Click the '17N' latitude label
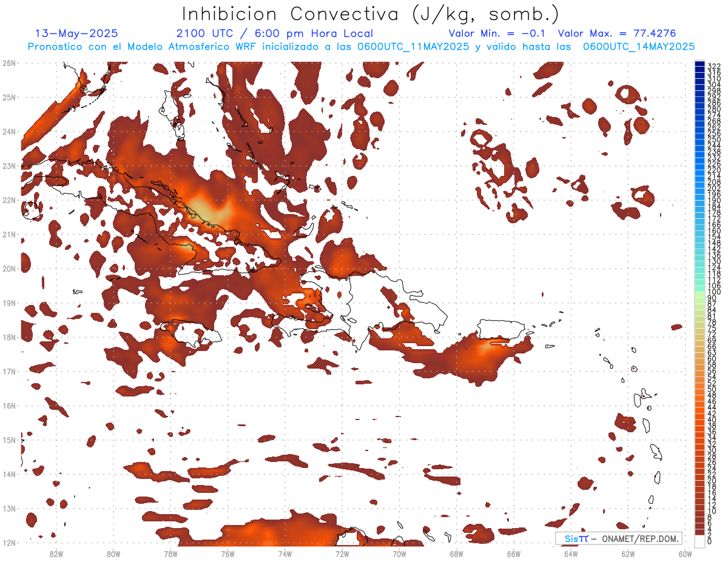The height and width of the screenshot is (562, 728). click(x=8, y=371)
